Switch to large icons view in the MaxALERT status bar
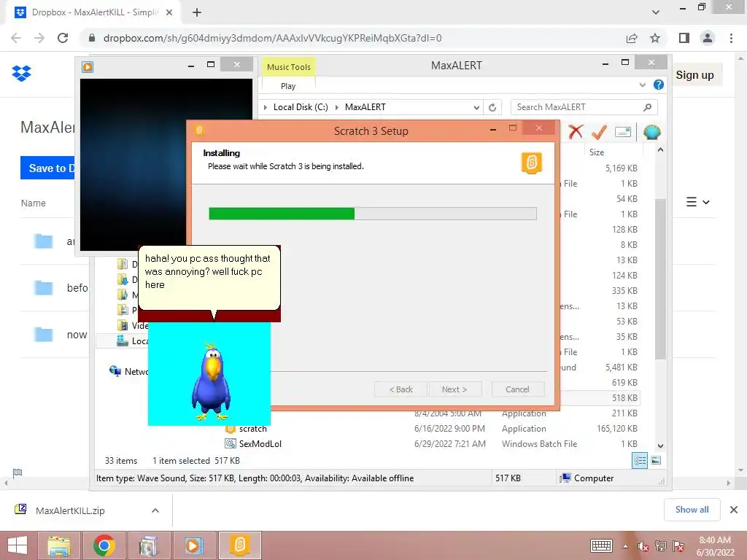The width and height of the screenshot is (747, 560). coord(656,461)
